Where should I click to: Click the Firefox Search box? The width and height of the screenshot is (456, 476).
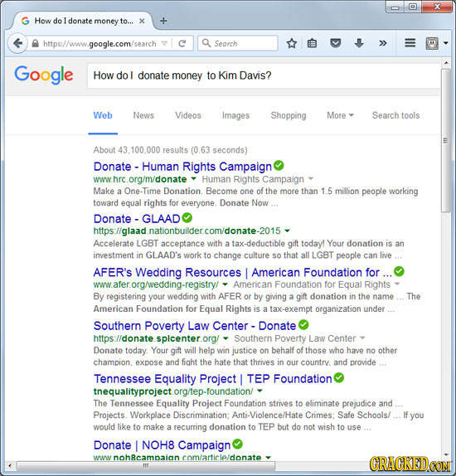point(238,43)
